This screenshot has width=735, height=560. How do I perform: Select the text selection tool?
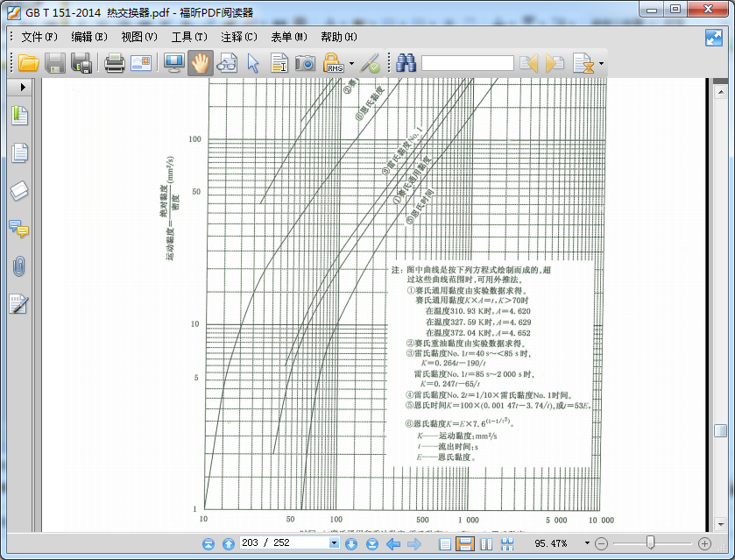point(279,63)
